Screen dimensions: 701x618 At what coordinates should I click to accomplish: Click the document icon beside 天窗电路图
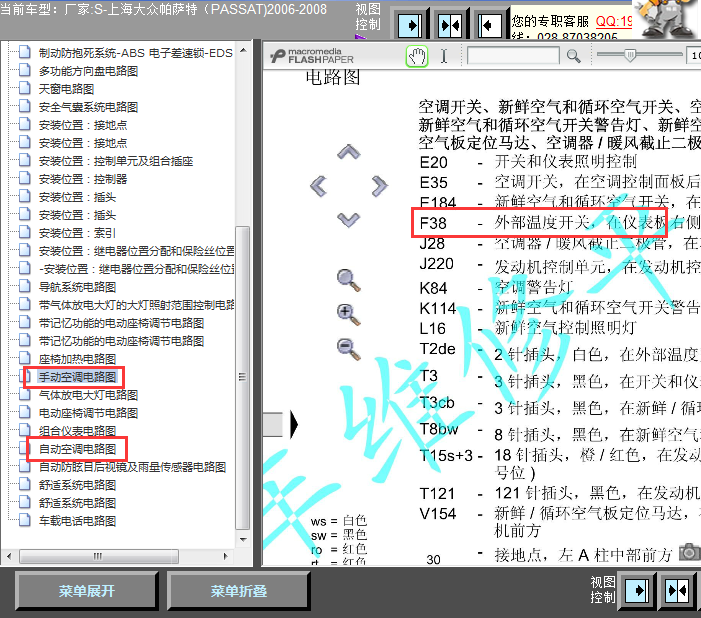click(x=25, y=88)
